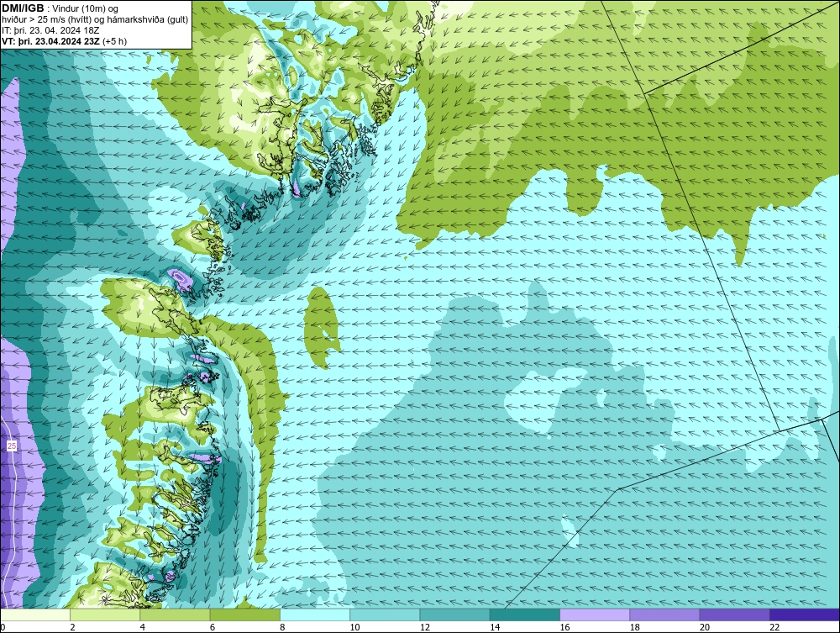
Task: Click the 'IT: þri. 23. 04. 2024 18Z' initial time line
Action: tap(50, 30)
